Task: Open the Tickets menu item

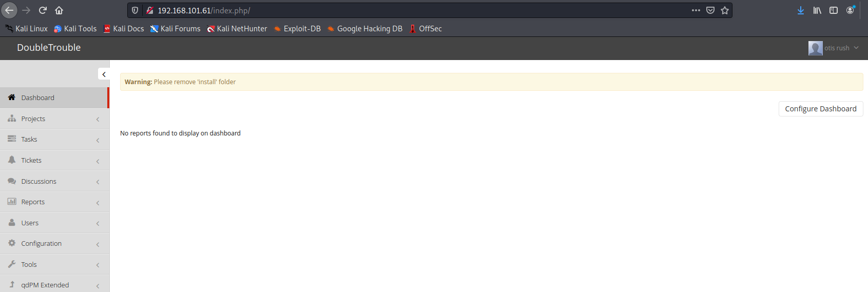Action: 54,160
